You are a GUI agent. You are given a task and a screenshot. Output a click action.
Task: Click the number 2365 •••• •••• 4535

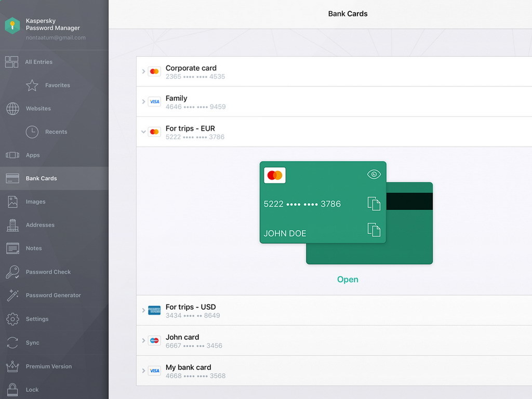(x=195, y=77)
